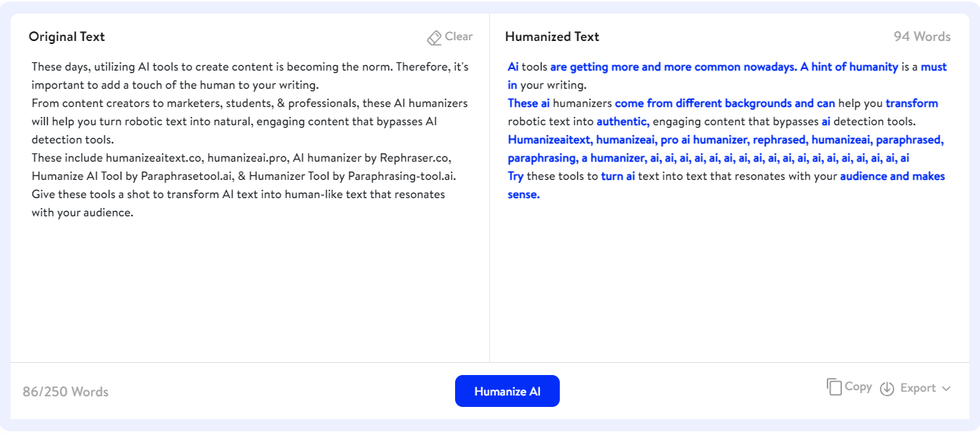Click the 86/250 Words counter
The width and height of the screenshot is (980, 435).
[65, 392]
